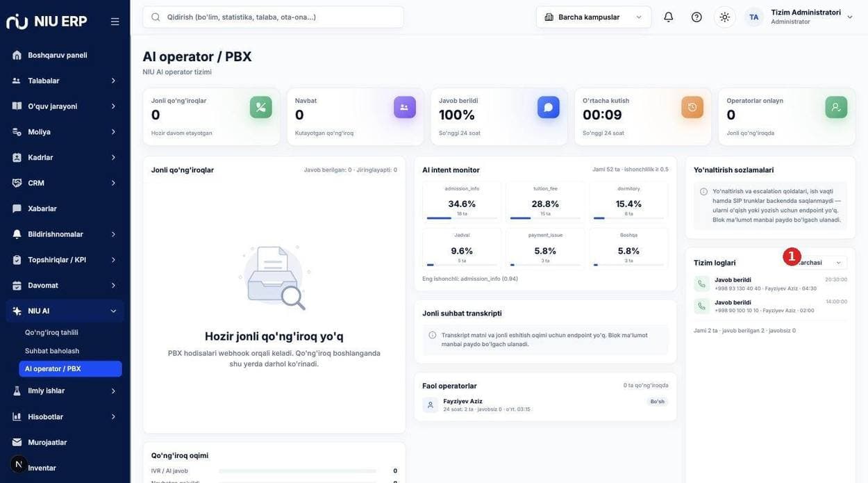Click the Jami 52 ta confidence note
Screen dimensions: 868x483
pyautogui.click(x=630, y=170)
